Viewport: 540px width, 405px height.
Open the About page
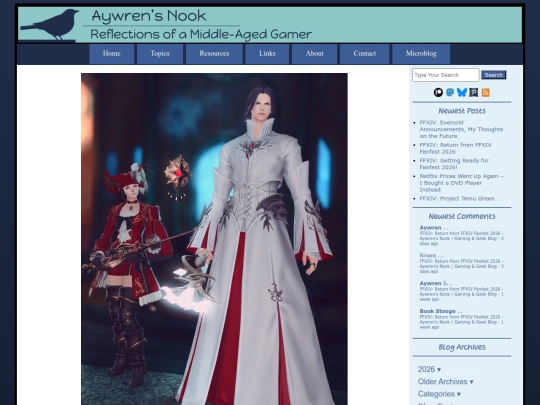pyautogui.click(x=314, y=54)
